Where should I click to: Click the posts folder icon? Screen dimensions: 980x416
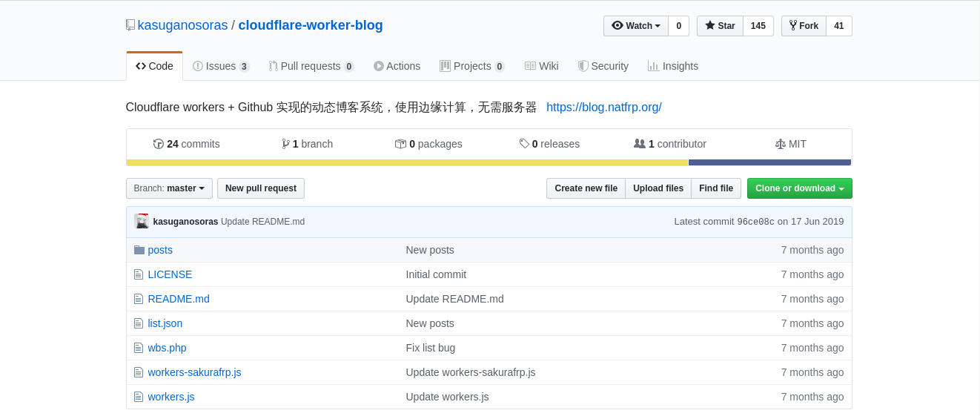click(139, 250)
